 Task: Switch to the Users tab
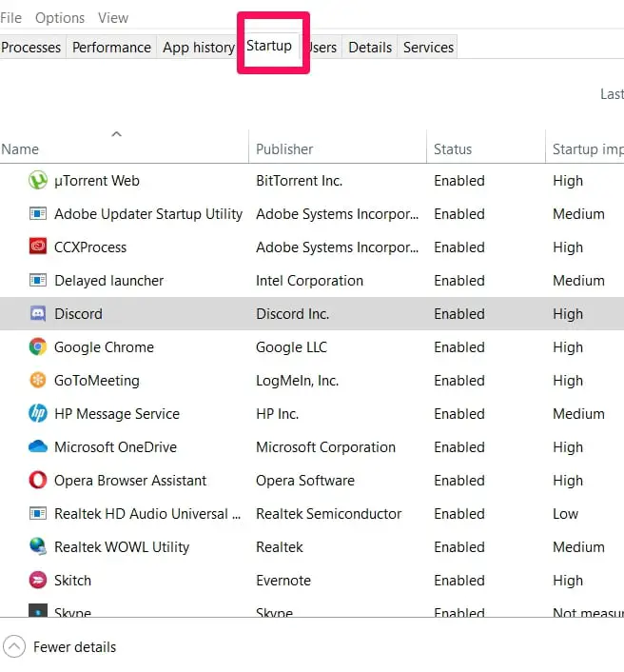click(x=322, y=48)
